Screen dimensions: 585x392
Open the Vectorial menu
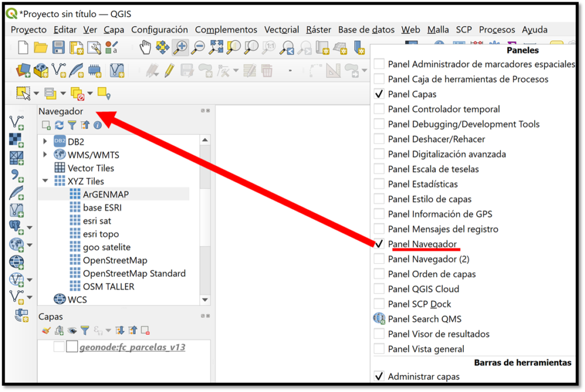(282, 30)
